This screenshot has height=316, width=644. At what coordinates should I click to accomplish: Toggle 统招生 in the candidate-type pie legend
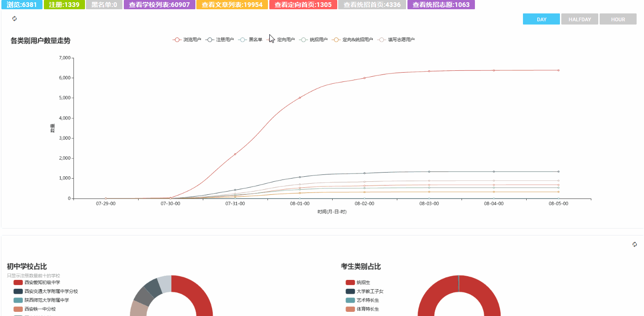click(358, 282)
